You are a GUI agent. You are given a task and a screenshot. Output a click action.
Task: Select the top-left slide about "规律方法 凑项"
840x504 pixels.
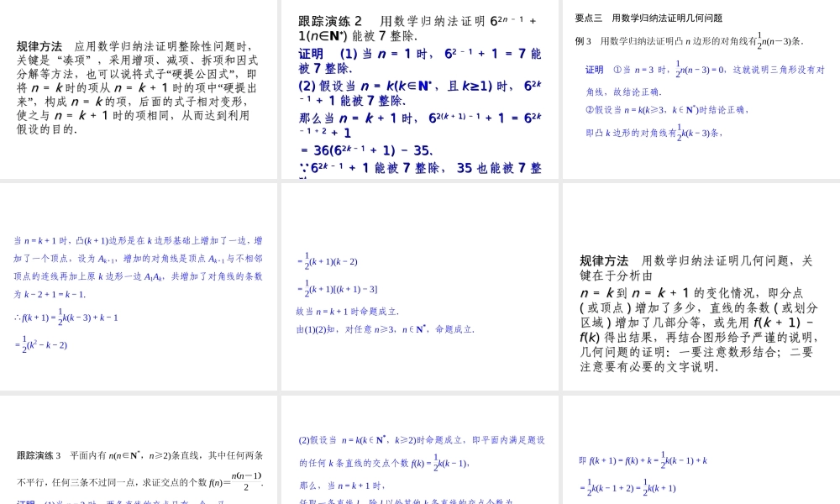coord(139,88)
